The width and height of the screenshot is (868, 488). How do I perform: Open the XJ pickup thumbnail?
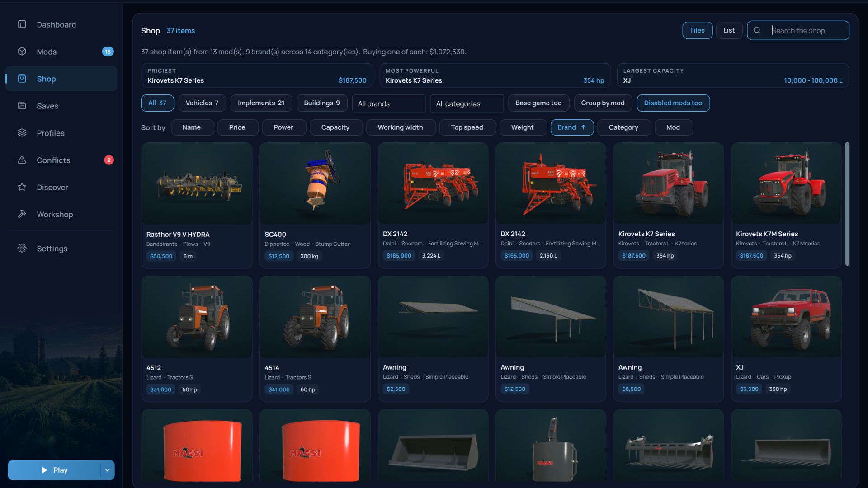point(786,317)
